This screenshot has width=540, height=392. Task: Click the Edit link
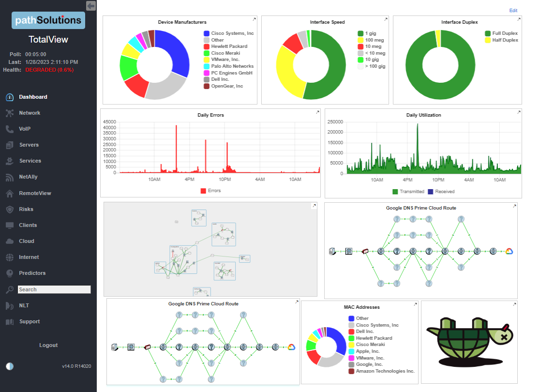coord(513,11)
